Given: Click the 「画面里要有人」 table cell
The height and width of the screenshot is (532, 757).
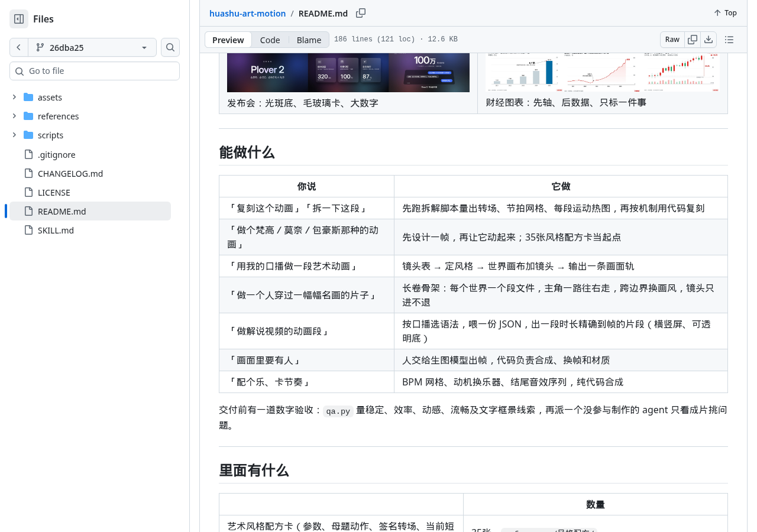Looking at the screenshot, I should coord(306,360).
